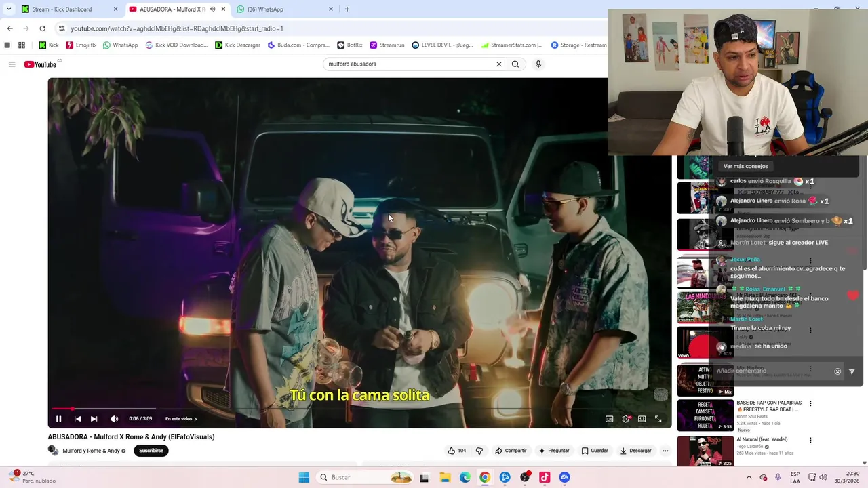Open the 'Al Natural (feat. Yandel)' thumbnail
Screen dimensions: 868x488
tap(705, 451)
